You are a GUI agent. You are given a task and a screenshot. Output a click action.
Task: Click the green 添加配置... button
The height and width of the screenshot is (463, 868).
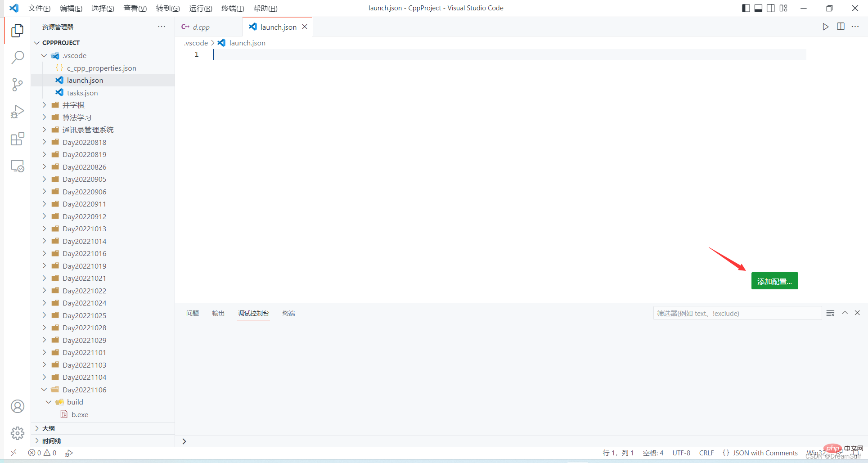[x=774, y=281]
